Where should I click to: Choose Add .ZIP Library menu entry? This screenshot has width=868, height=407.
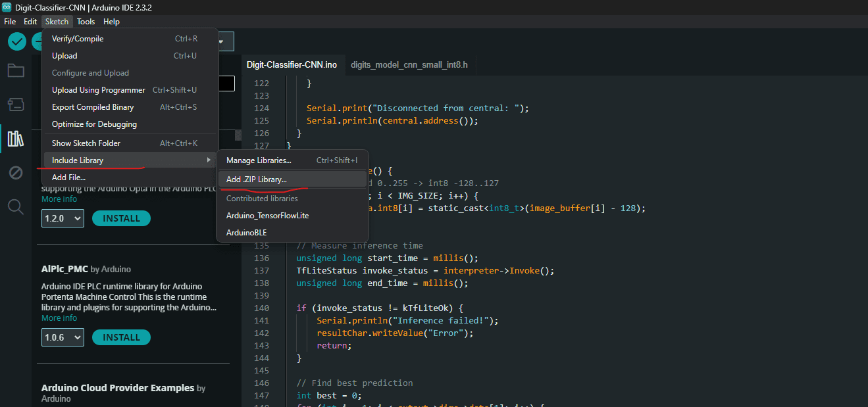pos(257,179)
